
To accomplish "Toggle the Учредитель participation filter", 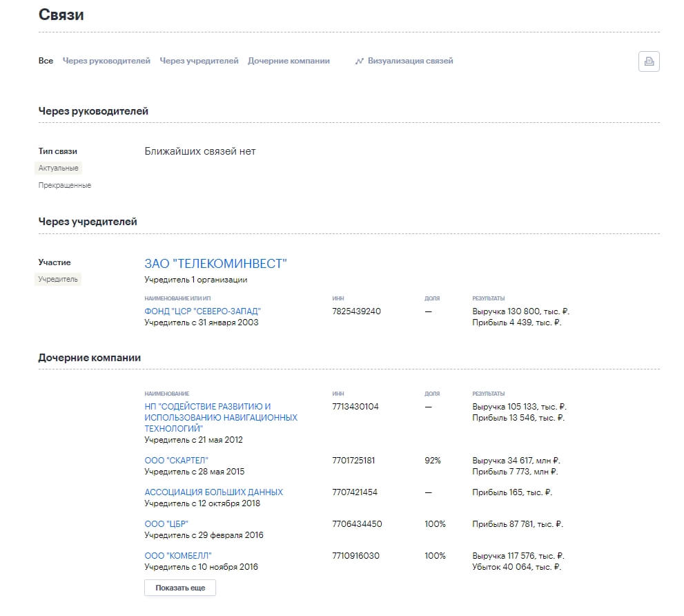I will tap(59, 279).
